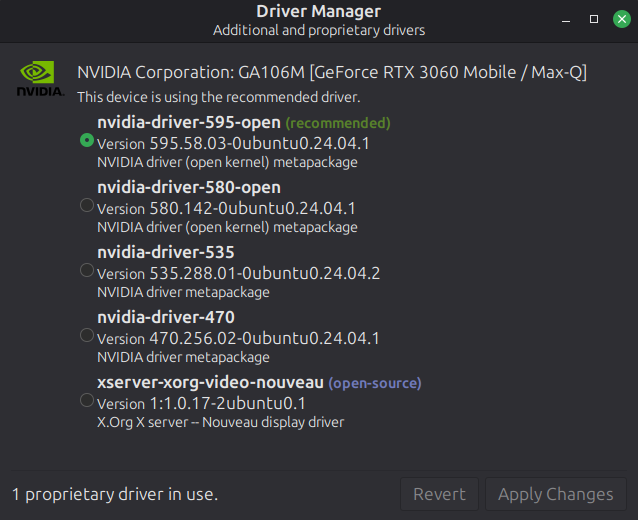Screen dimensions: 638x520
Task: Select nvidia-driver-580-open radio button
Action: (x=87, y=205)
